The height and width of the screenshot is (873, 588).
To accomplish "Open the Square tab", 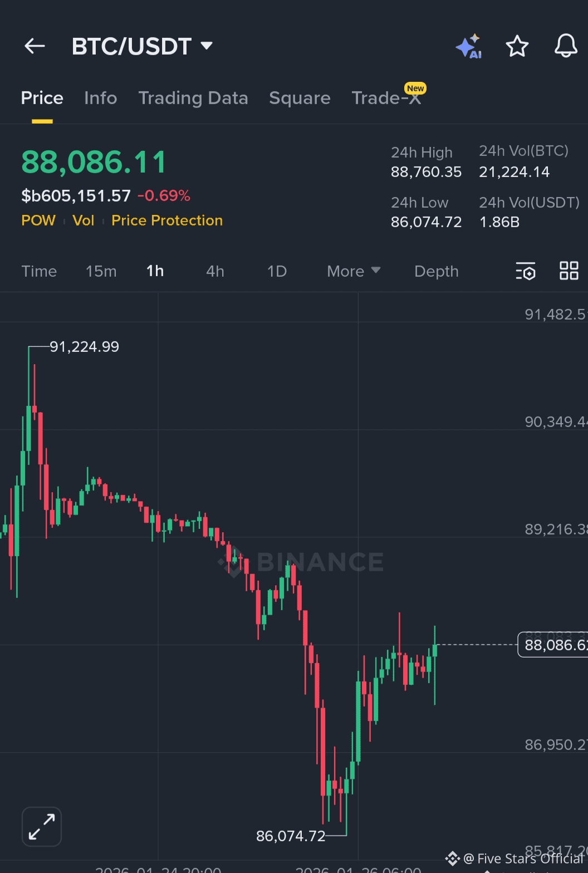I will click(x=300, y=98).
